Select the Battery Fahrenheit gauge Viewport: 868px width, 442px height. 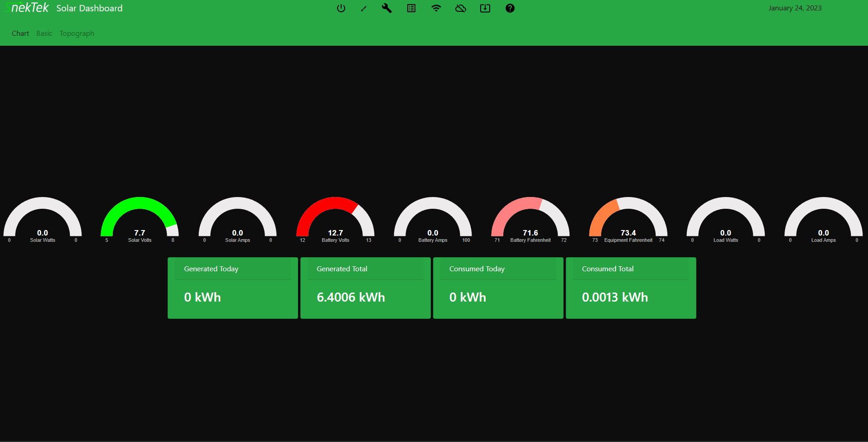[530, 220]
